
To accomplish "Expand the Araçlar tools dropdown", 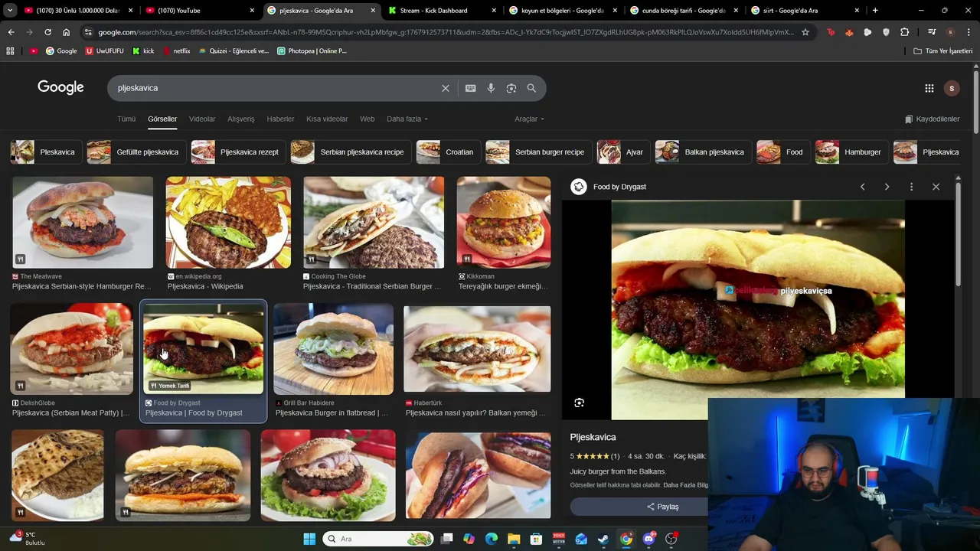I will 529,119.
